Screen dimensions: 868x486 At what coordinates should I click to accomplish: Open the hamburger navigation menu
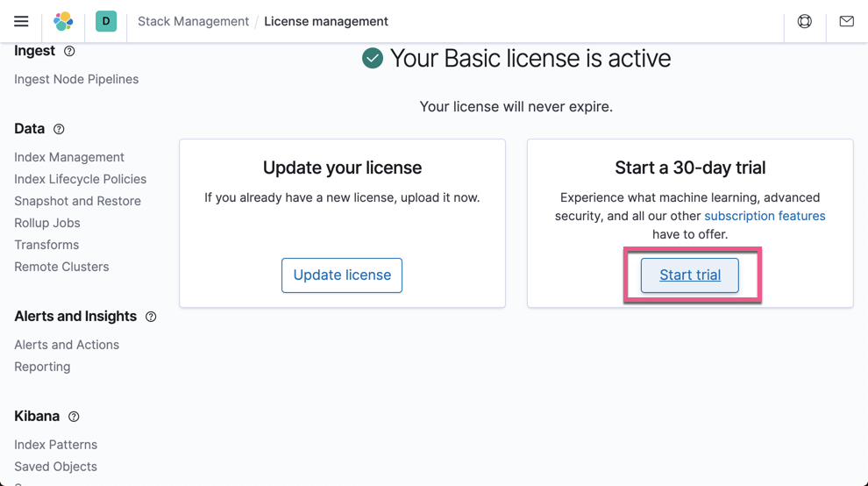click(x=21, y=21)
